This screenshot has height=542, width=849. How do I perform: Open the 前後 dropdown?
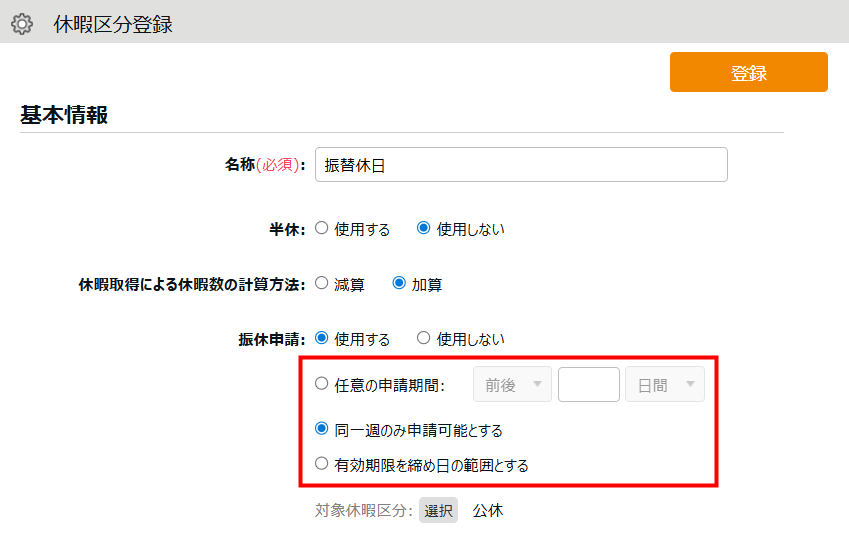[x=512, y=385]
